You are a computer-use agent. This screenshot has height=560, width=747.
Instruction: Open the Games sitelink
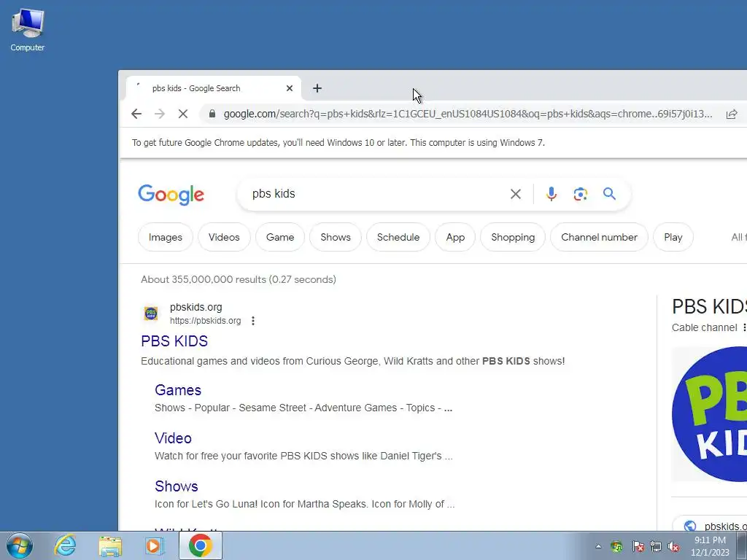tap(178, 390)
